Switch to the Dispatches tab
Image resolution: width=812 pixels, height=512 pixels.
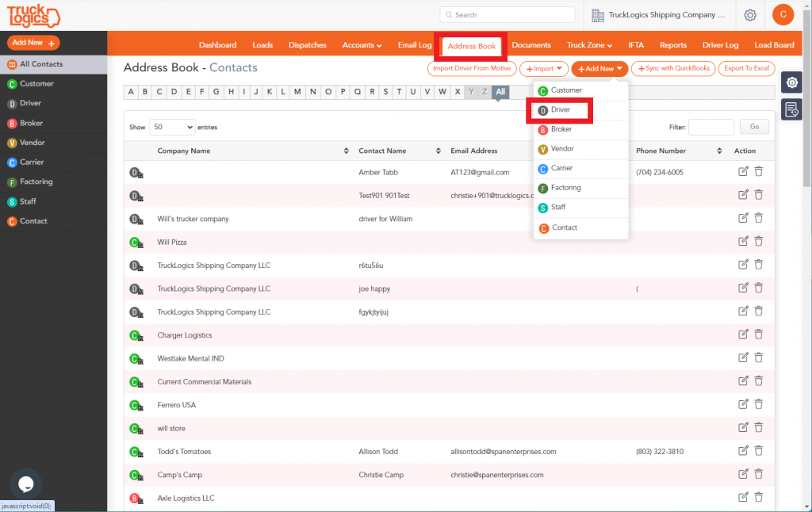pos(308,45)
